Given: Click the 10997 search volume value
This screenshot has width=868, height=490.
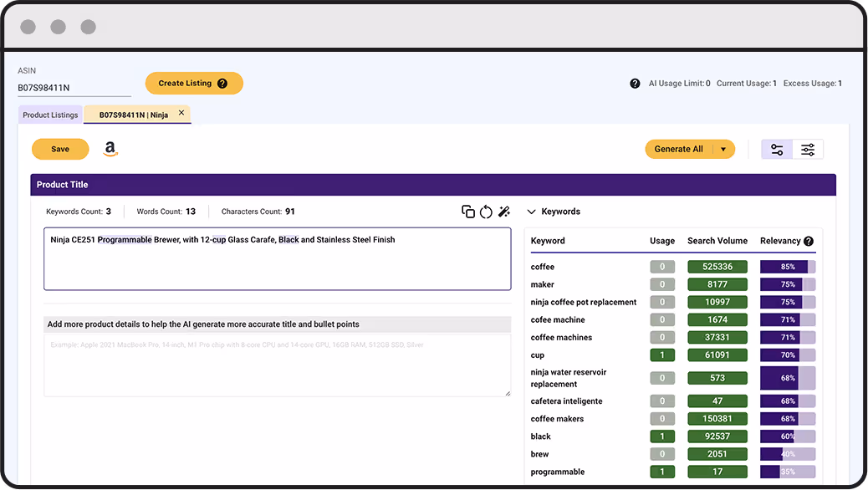Looking at the screenshot, I should [x=717, y=303].
